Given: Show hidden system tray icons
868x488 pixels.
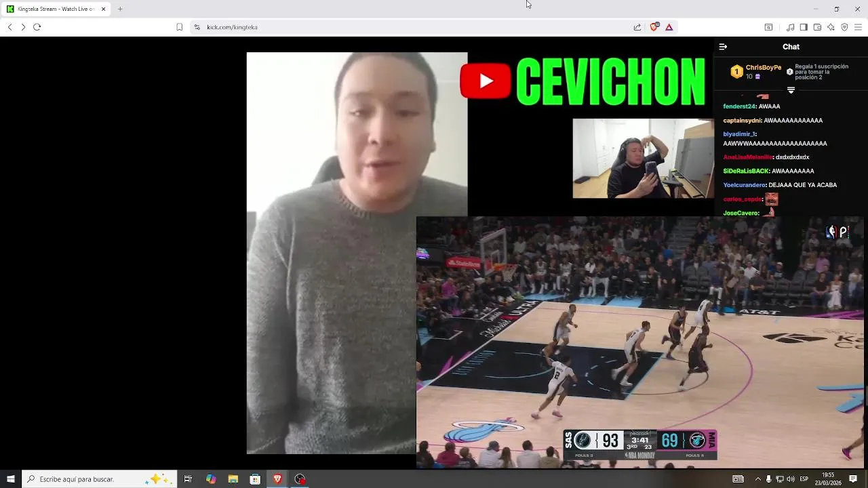Looking at the screenshot, I should [x=758, y=479].
